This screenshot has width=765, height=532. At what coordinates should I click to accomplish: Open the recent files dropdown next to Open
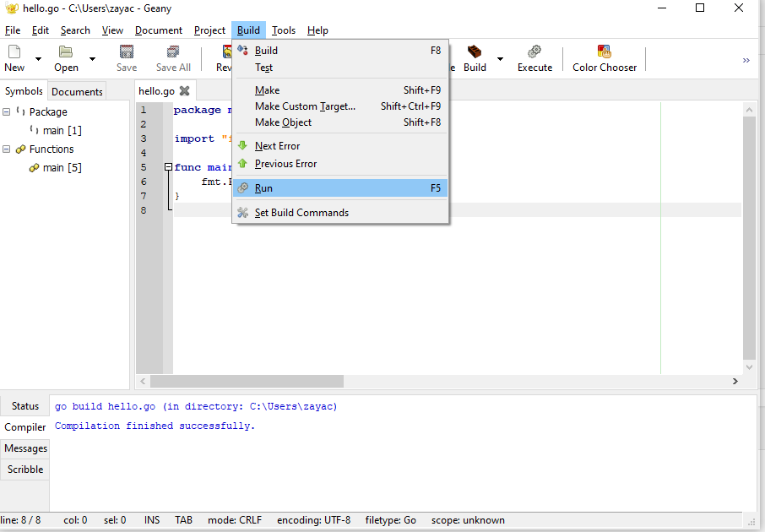[92, 59]
